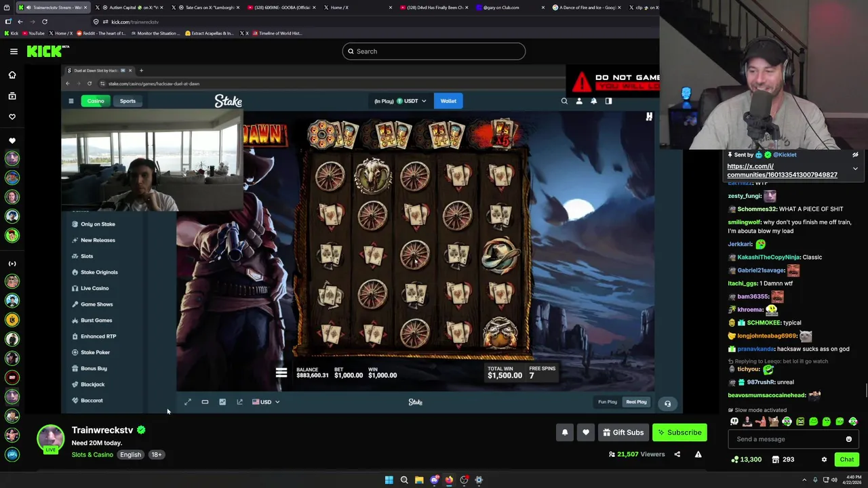The height and width of the screenshot is (488, 868).
Task: Open the pinned x.com communities link
Action: pyautogui.click(x=782, y=170)
